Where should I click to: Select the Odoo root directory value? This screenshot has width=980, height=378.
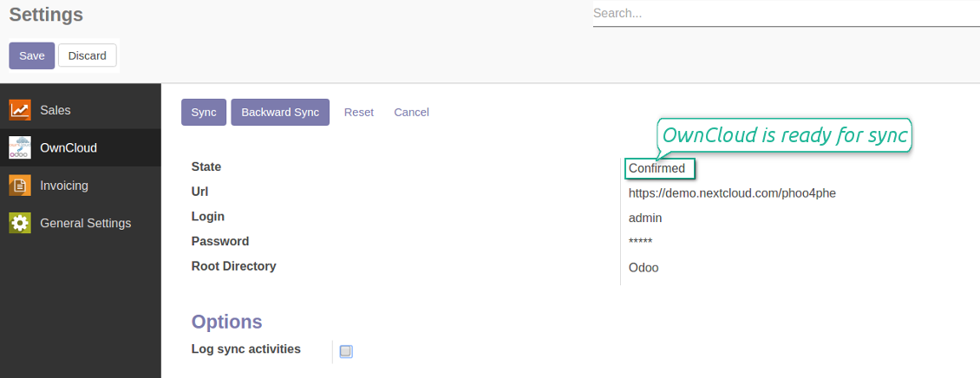[644, 268]
